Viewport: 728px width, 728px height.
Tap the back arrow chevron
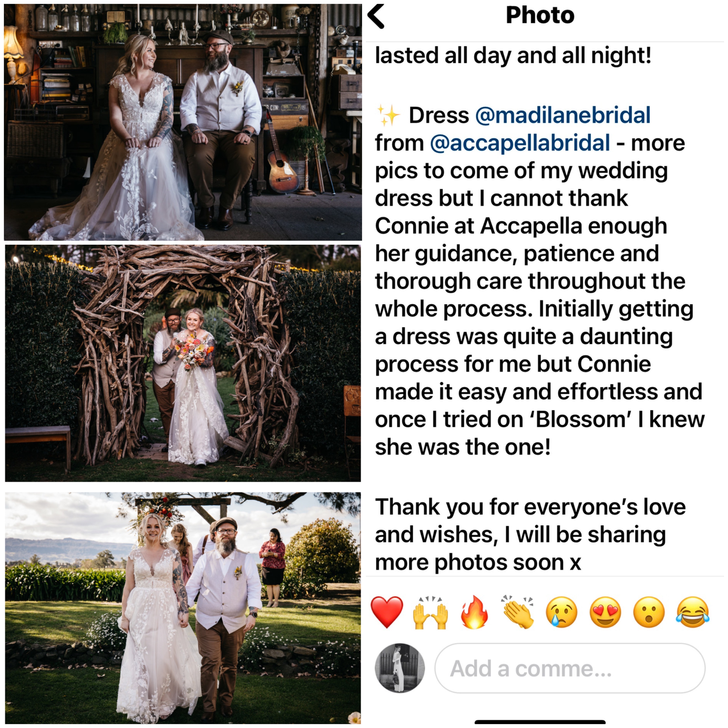(x=376, y=16)
